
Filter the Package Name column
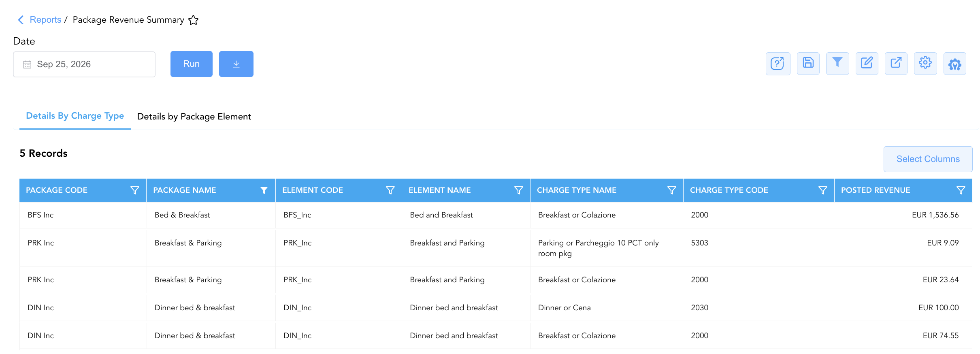264,190
